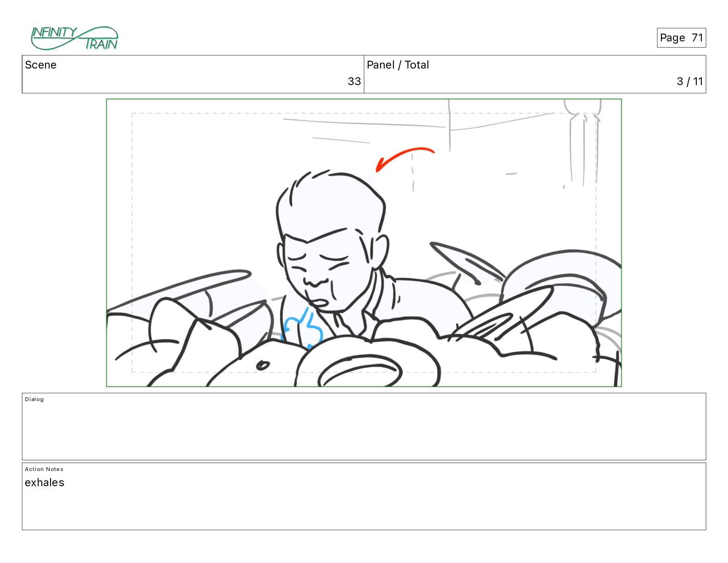Viewport: 728px width, 563px height.
Task: Select scene number '33'
Action: (x=354, y=81)
